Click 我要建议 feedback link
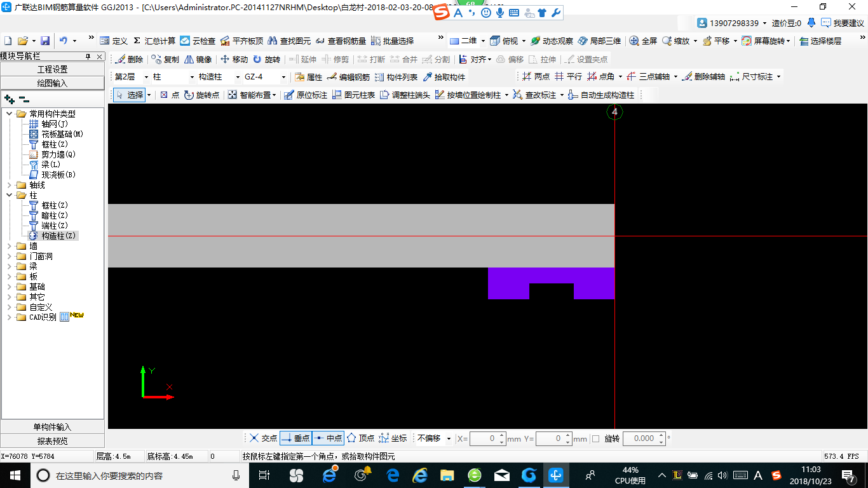Image resolution: width=868 pixels, height=488 pixels. tap(843, 23)
